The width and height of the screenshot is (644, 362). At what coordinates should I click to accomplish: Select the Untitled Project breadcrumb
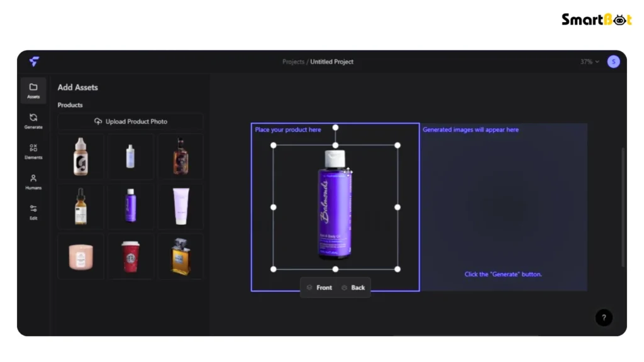pos(332,62)
